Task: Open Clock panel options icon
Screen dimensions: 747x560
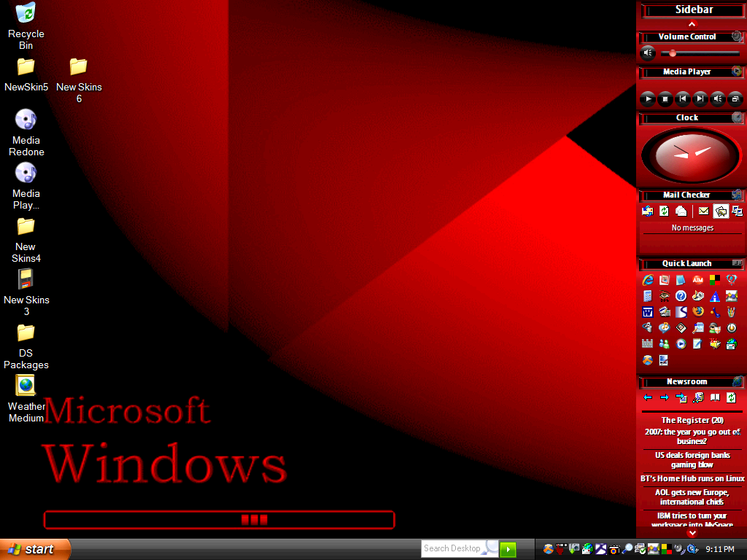Action: pyautogui.click(x=737, y=117)
